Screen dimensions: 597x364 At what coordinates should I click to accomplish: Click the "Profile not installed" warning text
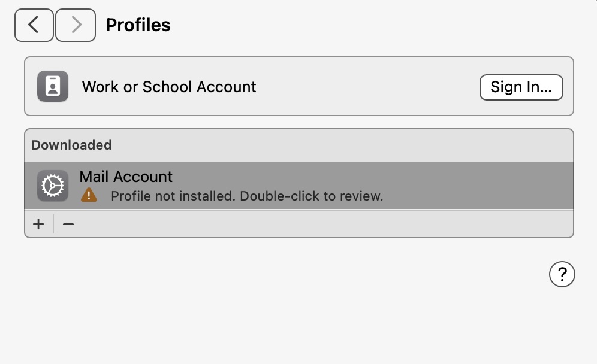173,196
